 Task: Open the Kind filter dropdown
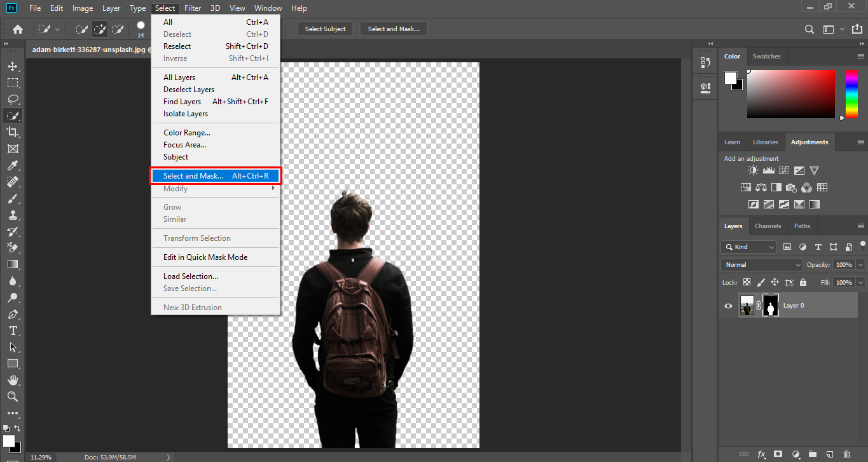pyautogui.click(x=749, y=247)
